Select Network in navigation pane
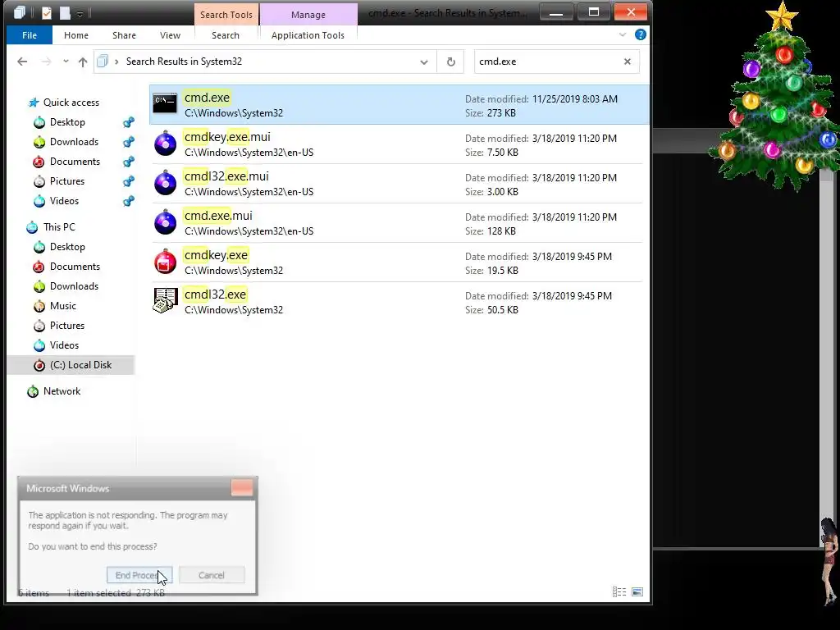 (x=62, y=391)
